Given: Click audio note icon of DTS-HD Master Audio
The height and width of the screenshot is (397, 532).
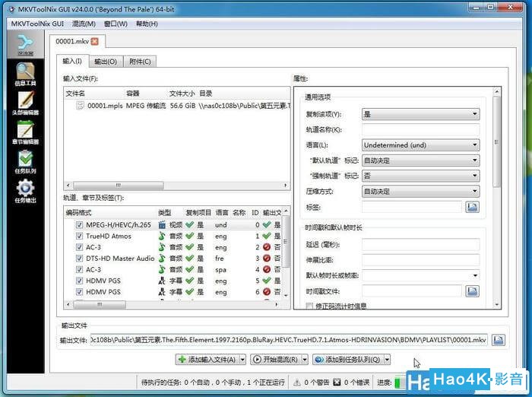Looking at the screenshot, I should tap(162, 259).
